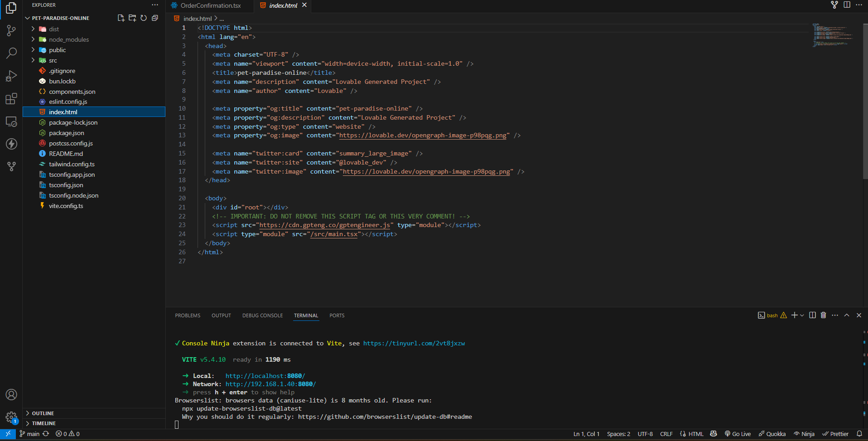Refresh the Explorer file tree
This screenshot has width=868, height=441.
pyautogui.click(x=144, y=18)
